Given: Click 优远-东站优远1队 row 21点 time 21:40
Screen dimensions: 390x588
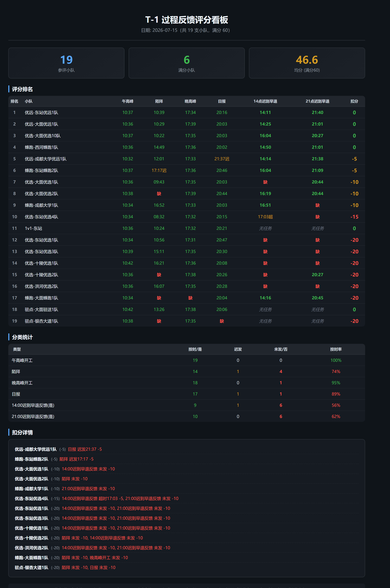Looking at the screenshot, I should [x=317, y=112].
